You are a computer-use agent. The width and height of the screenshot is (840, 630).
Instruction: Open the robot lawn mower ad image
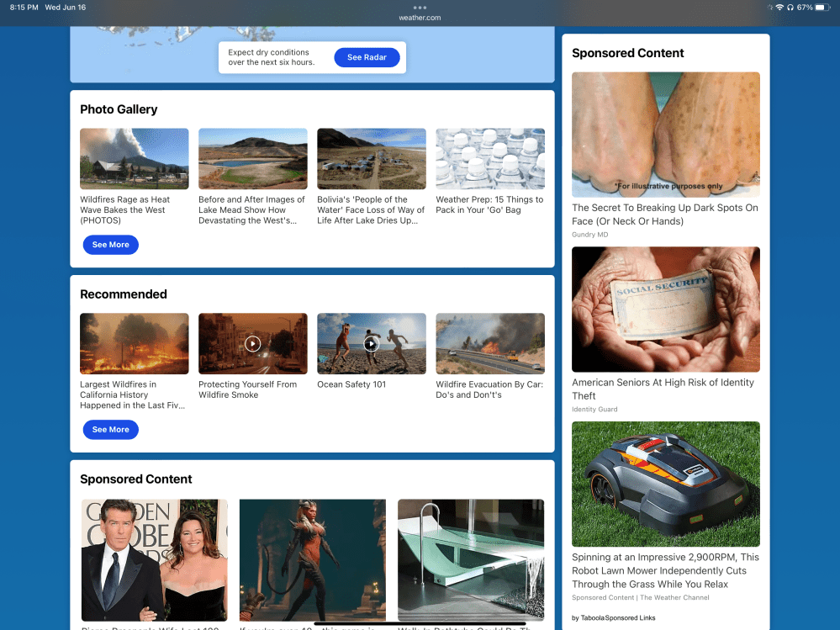coord(665,484)
